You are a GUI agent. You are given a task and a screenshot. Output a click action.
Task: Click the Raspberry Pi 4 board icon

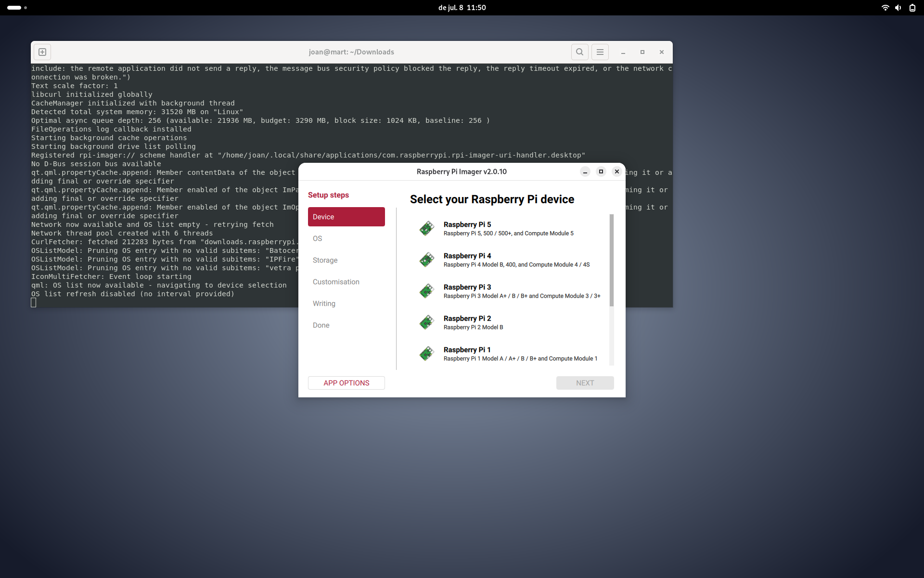click(427, 260)
